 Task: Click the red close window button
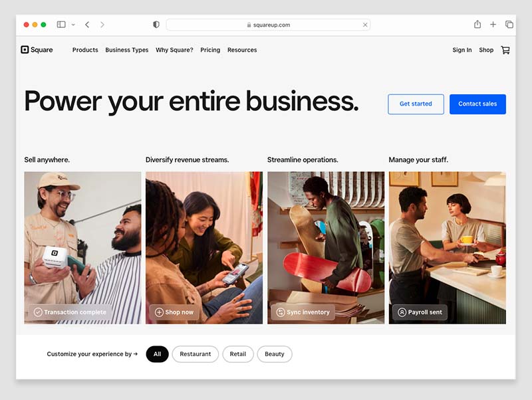coord(26,25)
